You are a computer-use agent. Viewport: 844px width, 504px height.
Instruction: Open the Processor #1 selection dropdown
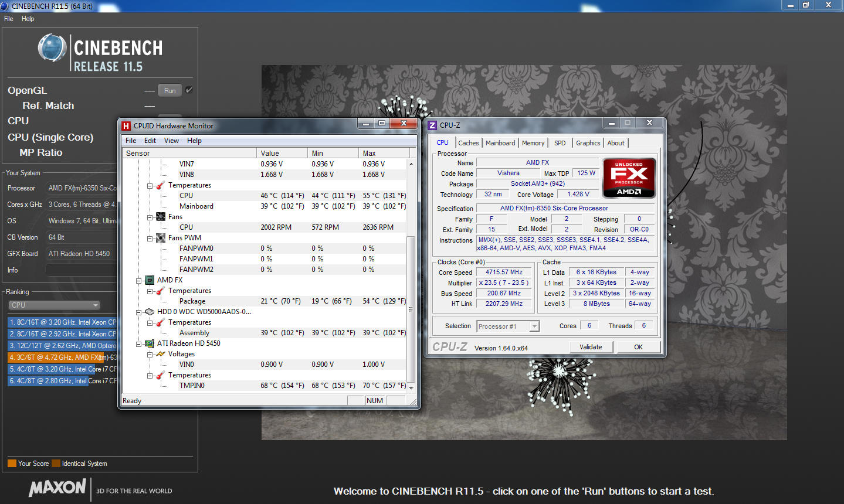point(508,326)
